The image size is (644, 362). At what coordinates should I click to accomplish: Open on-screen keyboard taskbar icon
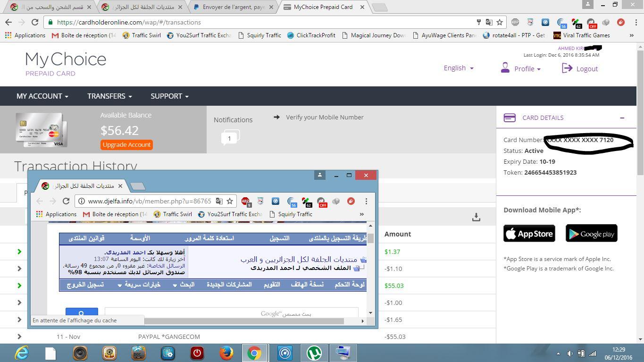[343, 353]
